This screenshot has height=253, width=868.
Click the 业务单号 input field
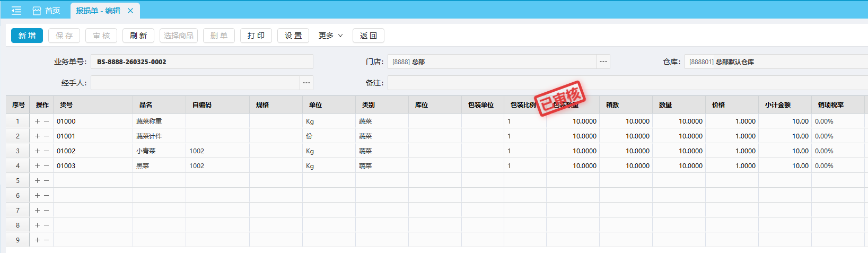pyautogui.click(x=201, y=62)
